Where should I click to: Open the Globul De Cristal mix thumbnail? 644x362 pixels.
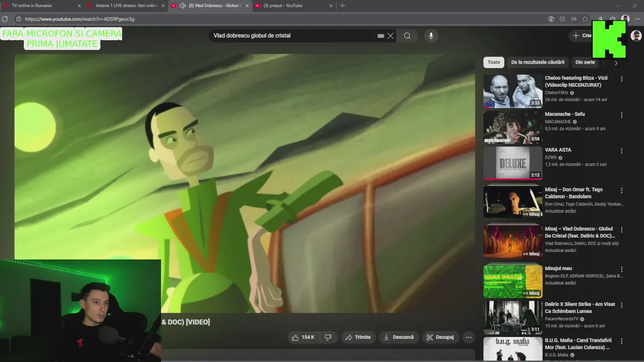click(513, 241)
